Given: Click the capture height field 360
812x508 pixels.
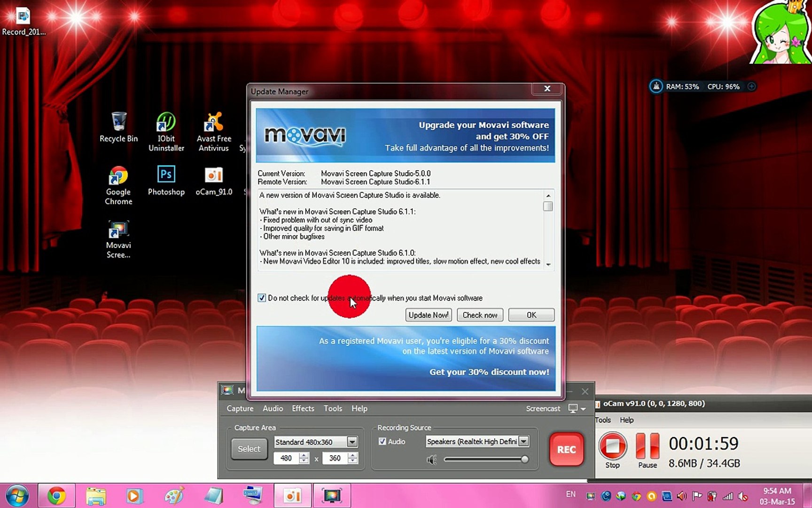Looking at the screenshot, I should click(x=335, y=458).
